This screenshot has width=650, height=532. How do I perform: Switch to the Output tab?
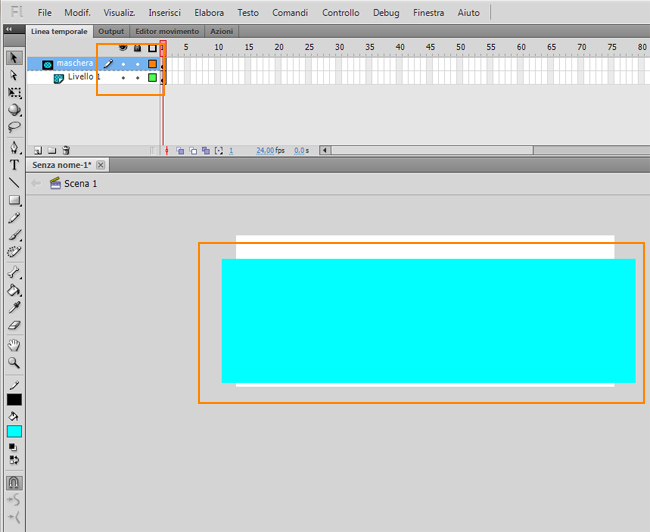click(111, 32)
